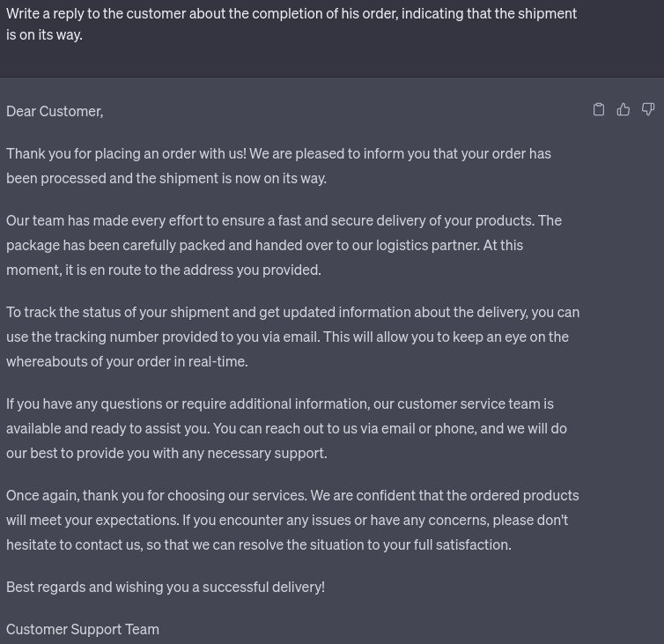
Task: Click the 'Customer Support Team' signature
Action: click(83, 629)
